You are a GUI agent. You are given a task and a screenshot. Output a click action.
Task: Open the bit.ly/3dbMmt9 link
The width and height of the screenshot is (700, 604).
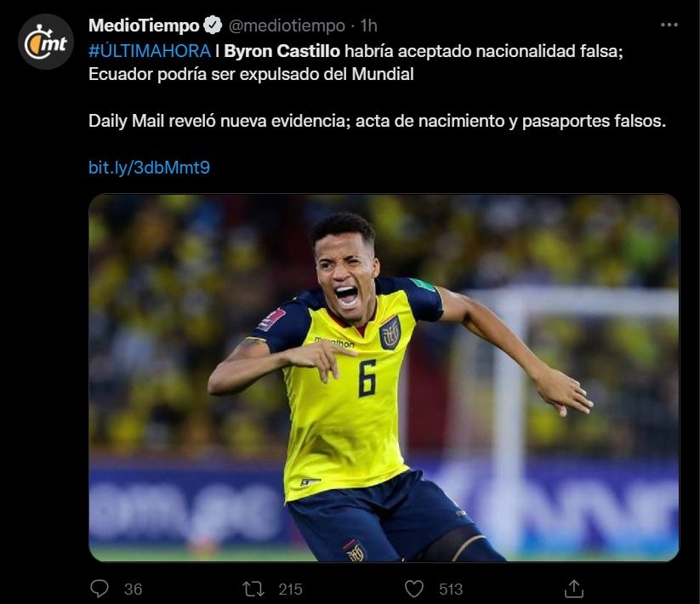tap(149, 168)
